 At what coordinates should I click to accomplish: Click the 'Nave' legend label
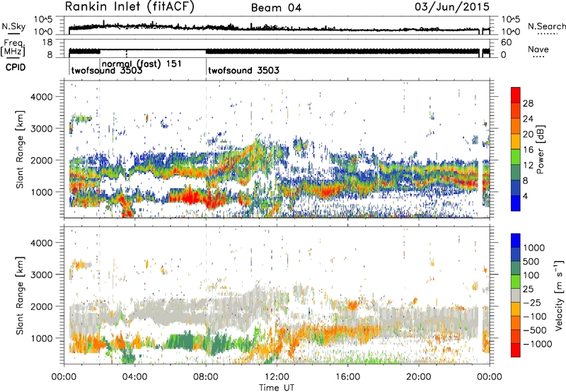pyautogui.click(x=538, y=50)
